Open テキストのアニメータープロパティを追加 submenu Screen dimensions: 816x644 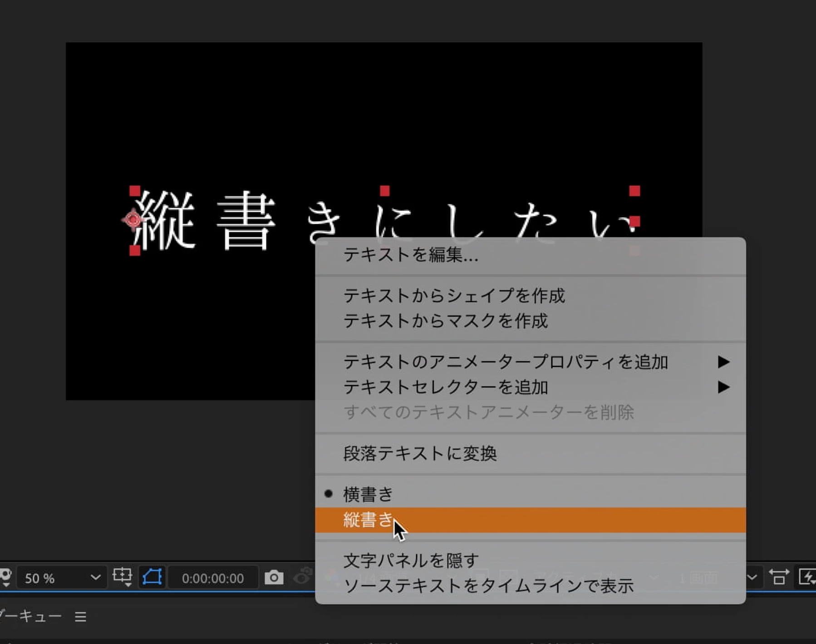pos(530,362)
